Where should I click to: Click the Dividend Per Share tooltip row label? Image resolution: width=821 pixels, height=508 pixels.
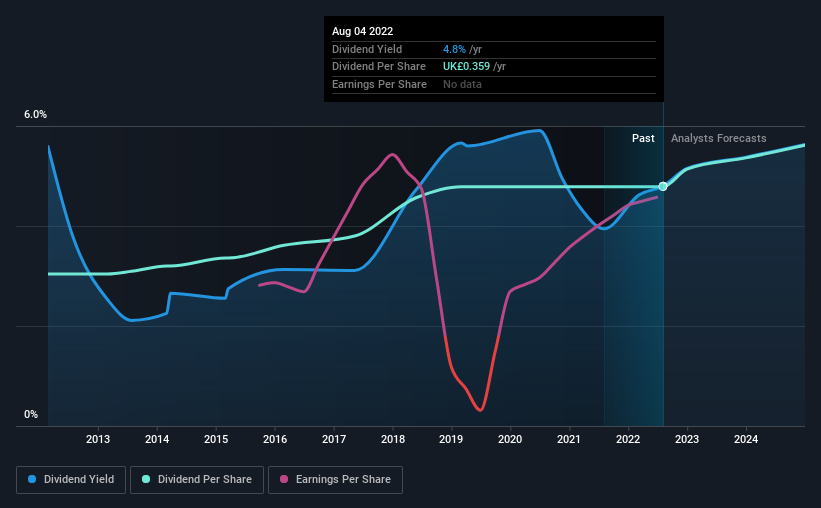[379, 67]
